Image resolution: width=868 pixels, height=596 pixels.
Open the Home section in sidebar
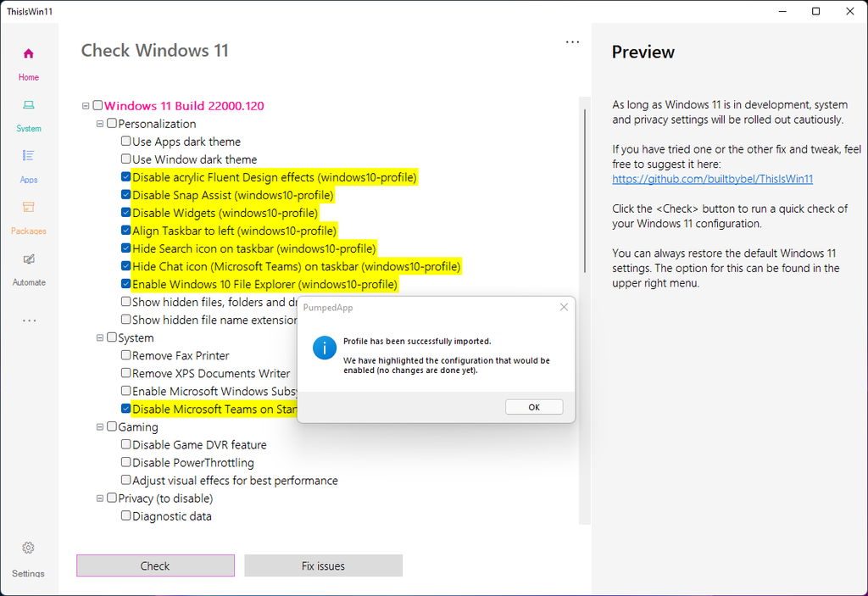click(29, 59)
